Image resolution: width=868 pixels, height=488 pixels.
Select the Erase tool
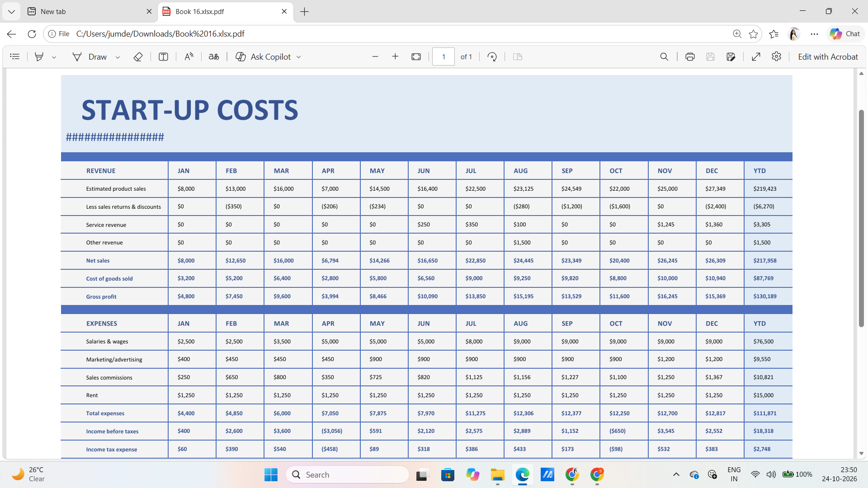pos(138,56)
